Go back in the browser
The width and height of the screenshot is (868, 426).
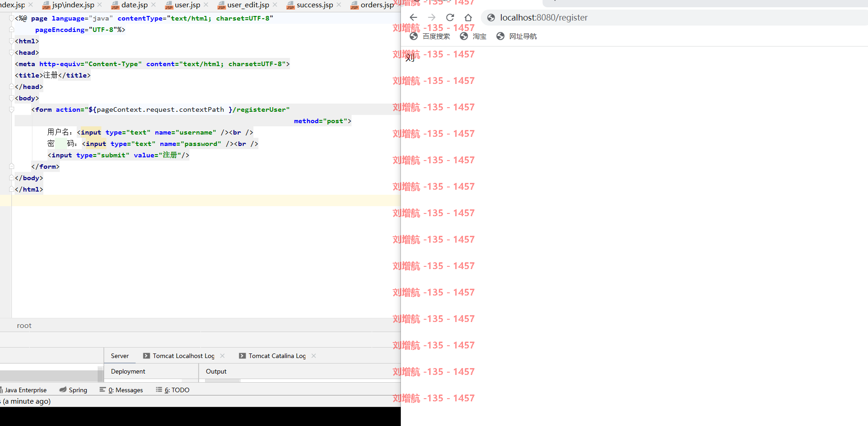(413, 17)
